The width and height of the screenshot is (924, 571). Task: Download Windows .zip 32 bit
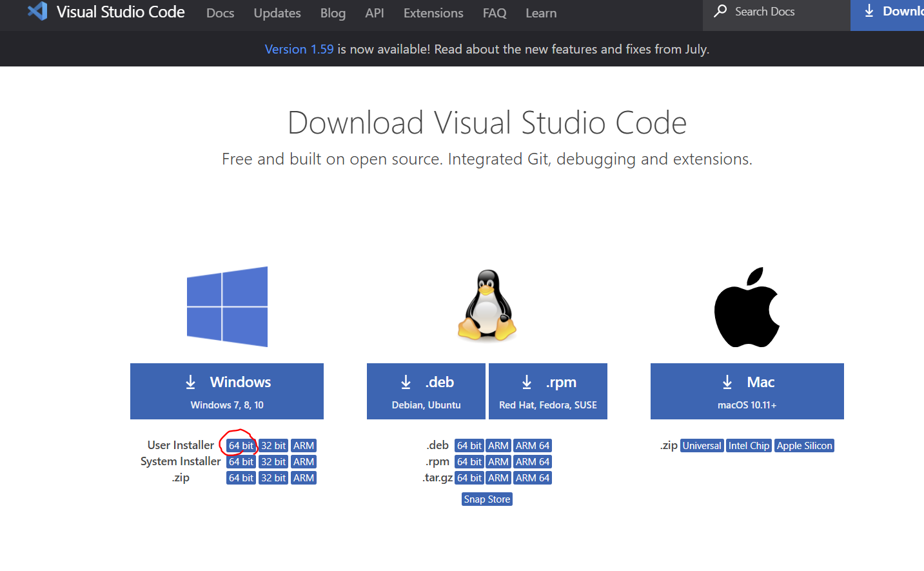[273, 478]
